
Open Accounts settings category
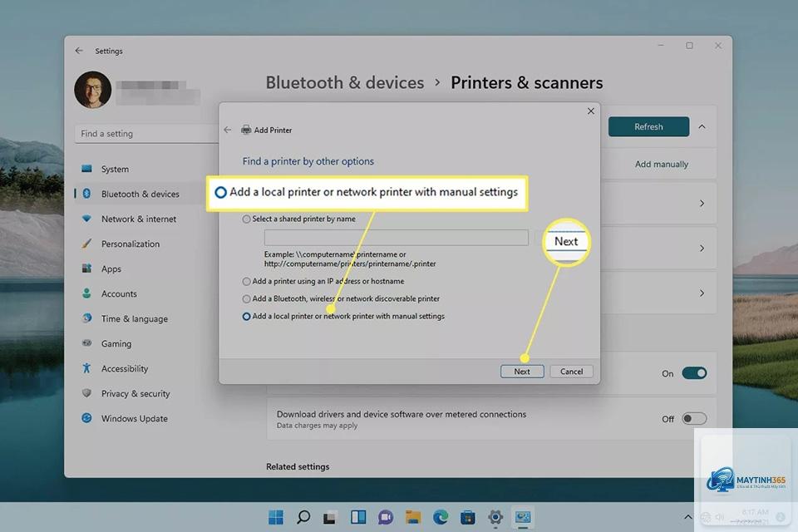click(119, 293)
